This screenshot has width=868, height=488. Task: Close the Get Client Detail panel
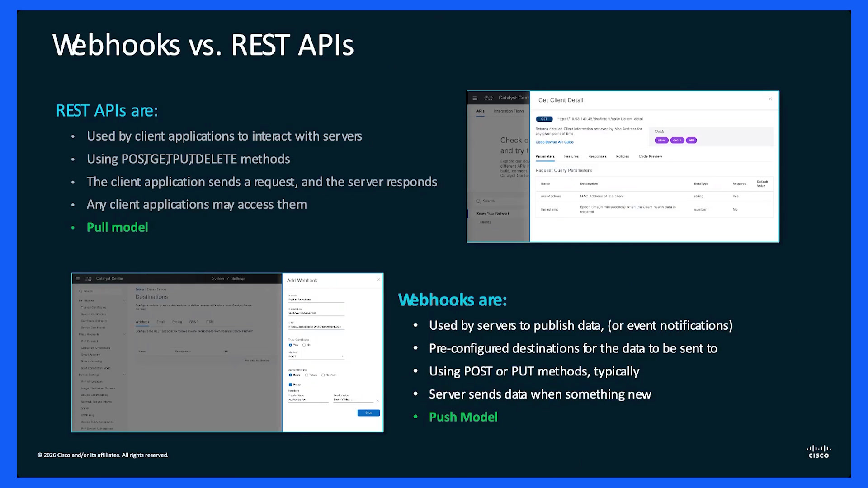(x=770, y=99)
